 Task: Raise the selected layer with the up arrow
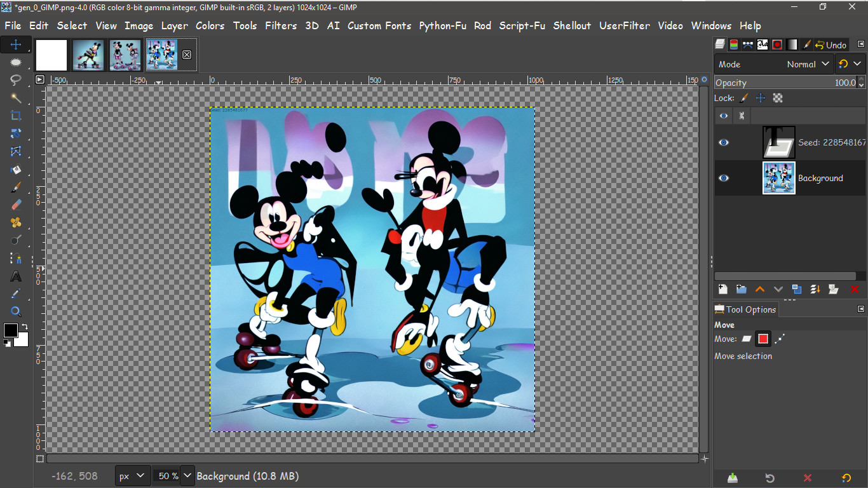tap(760, 289)
